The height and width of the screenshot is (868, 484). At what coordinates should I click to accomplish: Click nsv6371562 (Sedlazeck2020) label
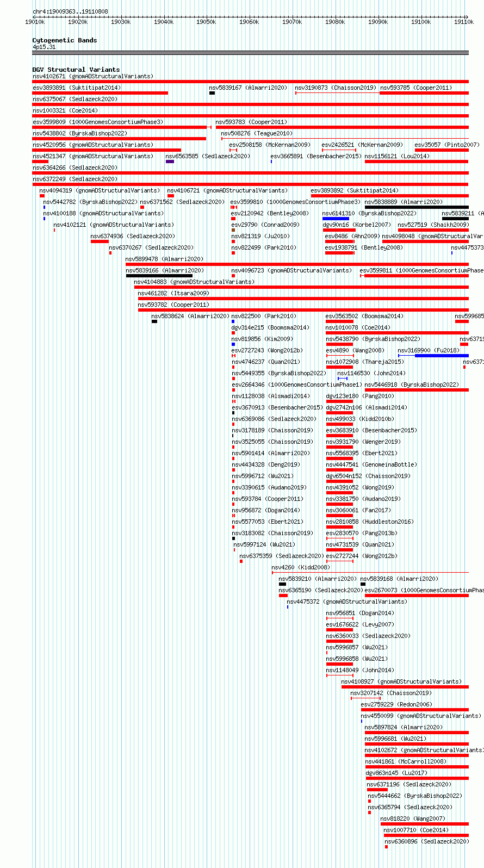coord(182,202)
